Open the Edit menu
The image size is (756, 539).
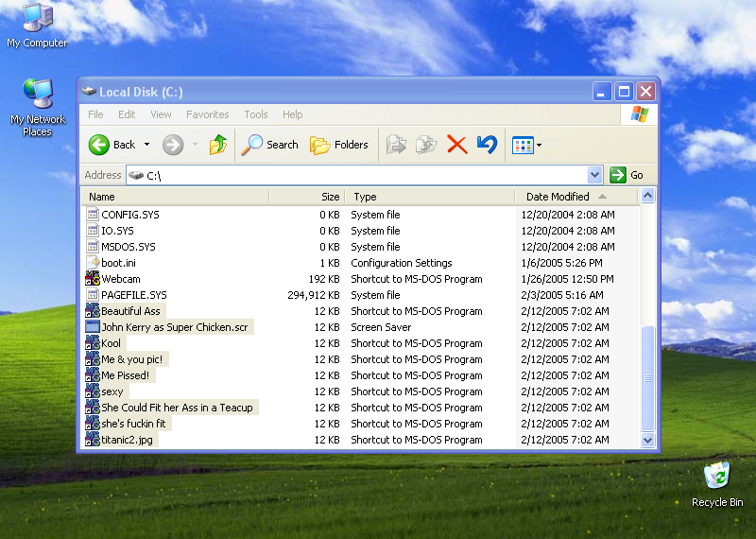tap(127, 114)
